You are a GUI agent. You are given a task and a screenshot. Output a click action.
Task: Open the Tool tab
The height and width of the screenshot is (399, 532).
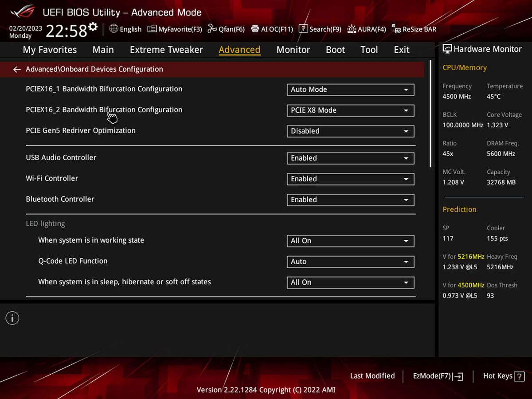click(369, 50)
